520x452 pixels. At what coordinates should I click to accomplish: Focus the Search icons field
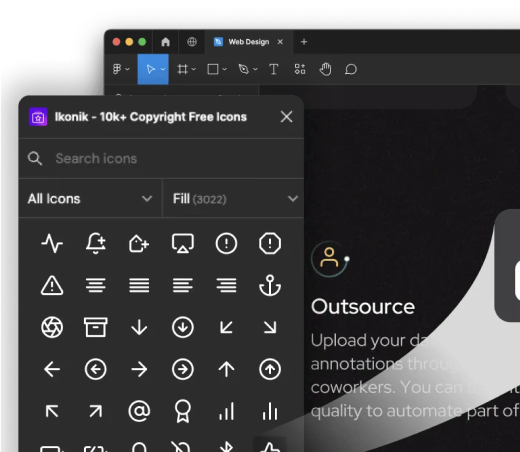161,159
